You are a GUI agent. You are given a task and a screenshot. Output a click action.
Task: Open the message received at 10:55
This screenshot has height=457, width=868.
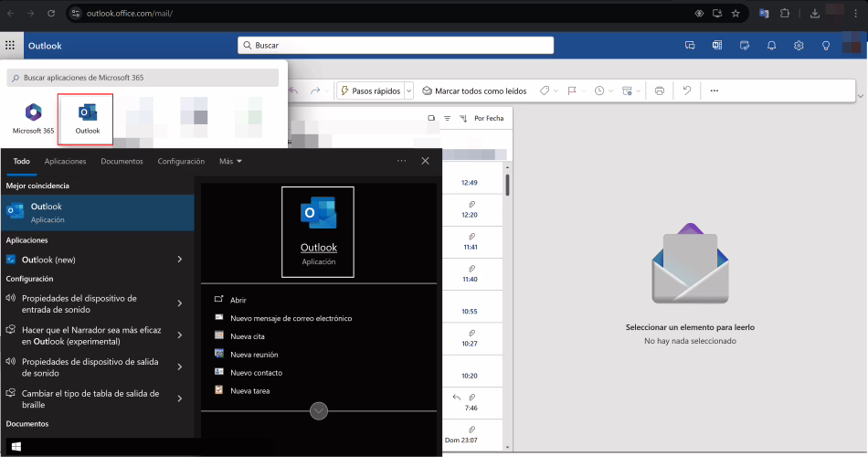pyautogui.click(x=472, y=307)
